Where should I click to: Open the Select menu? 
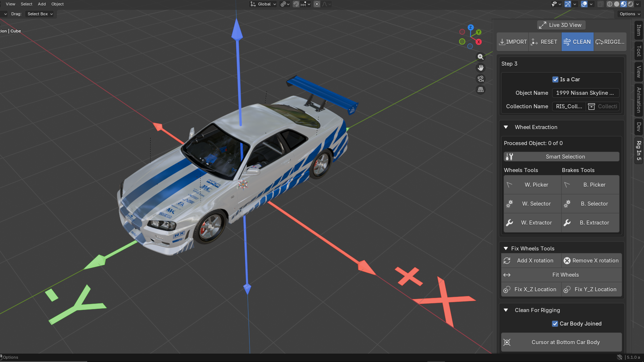(27, 4)
